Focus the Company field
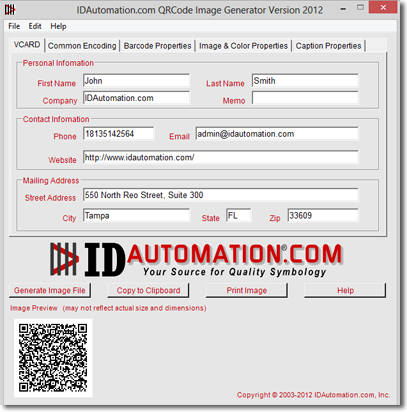This screenshot has height=412, width=407. (x=136, y=98)
